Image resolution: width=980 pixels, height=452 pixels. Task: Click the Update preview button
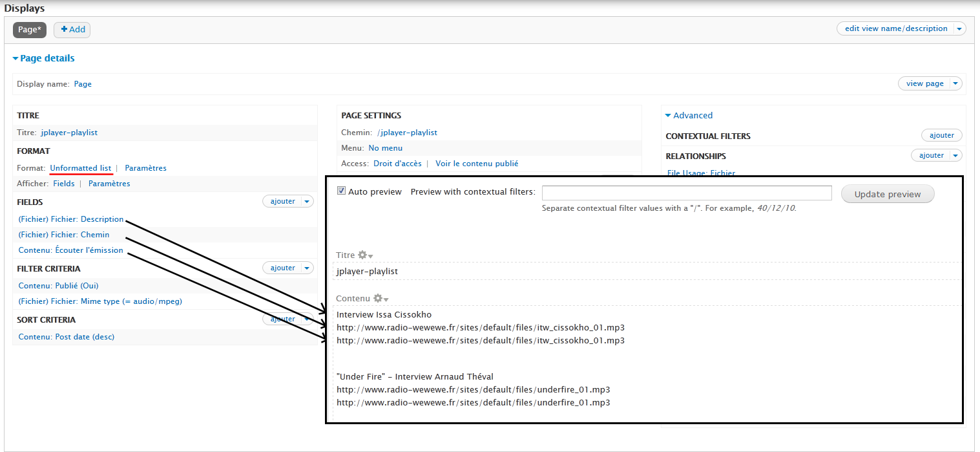coord(887,193)
